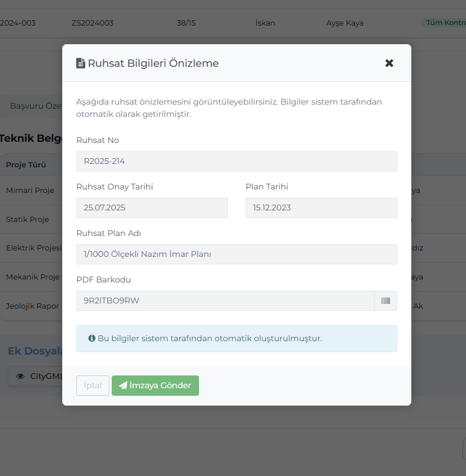Cancel with the İptal button
The image size is (466, 476).
pyautogui.click(x=93, y=385)
